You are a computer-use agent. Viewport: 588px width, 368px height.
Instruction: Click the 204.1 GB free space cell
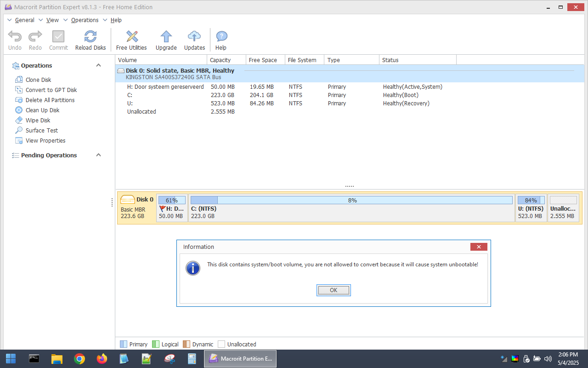pos(261,95)
